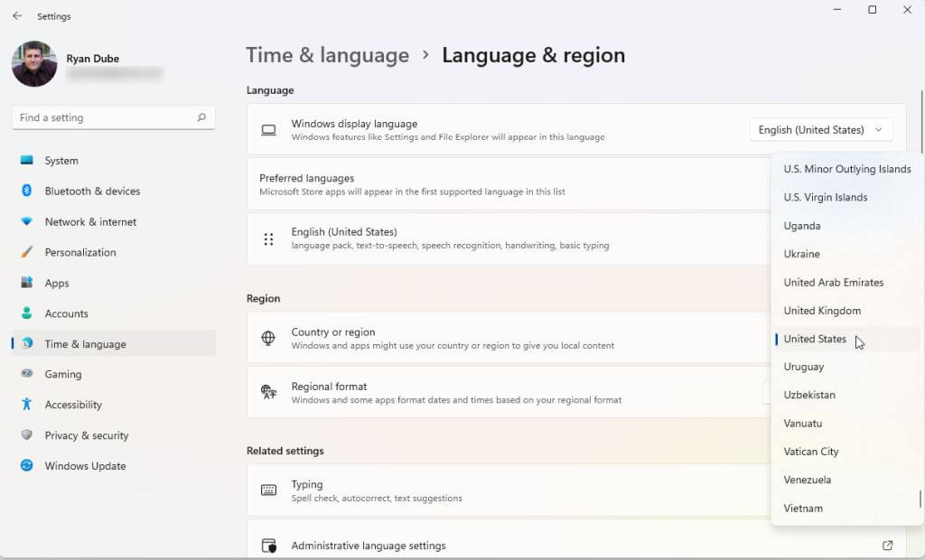The image size is (925, 560).
Task: Click the country dropdown list scrollbar
Action: point(920,499)
